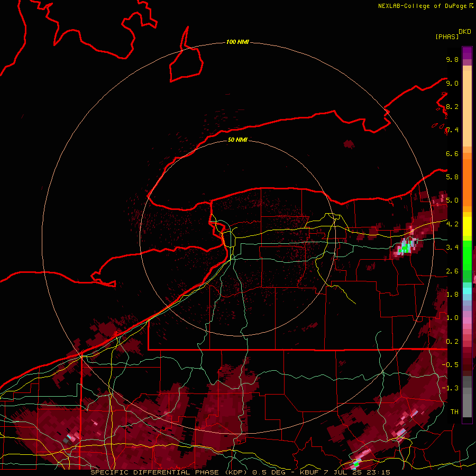Select the 0.2 value on the legend
Viewport: 476px width, 476px height.
pos(452,341)
